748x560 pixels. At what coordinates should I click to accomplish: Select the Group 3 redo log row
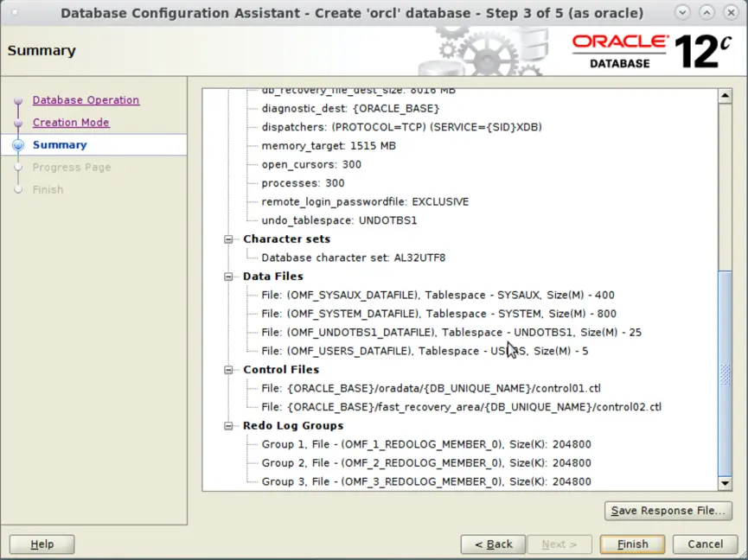pyautogui.click(x=426, y=482)
